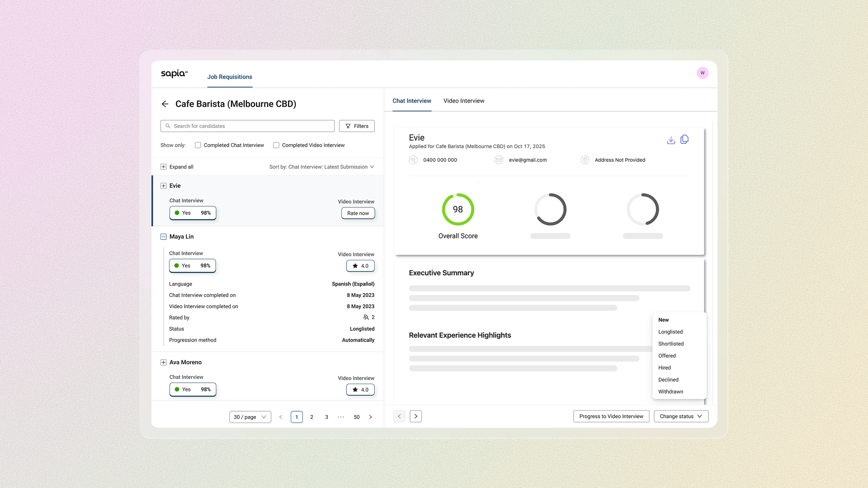
Task: Switch to the Video Interview tab
Action: [463, 101]
